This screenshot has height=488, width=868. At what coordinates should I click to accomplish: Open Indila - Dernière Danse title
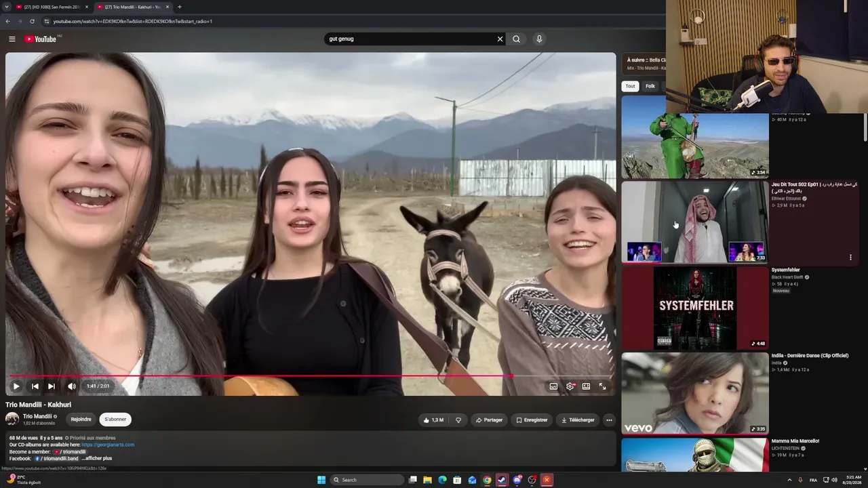pos(810,355)
